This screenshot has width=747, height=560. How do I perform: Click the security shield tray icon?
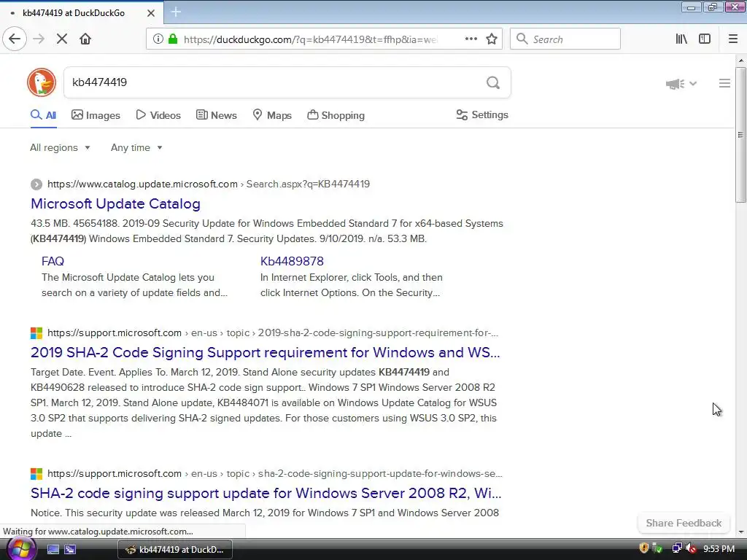coord(643,548)
